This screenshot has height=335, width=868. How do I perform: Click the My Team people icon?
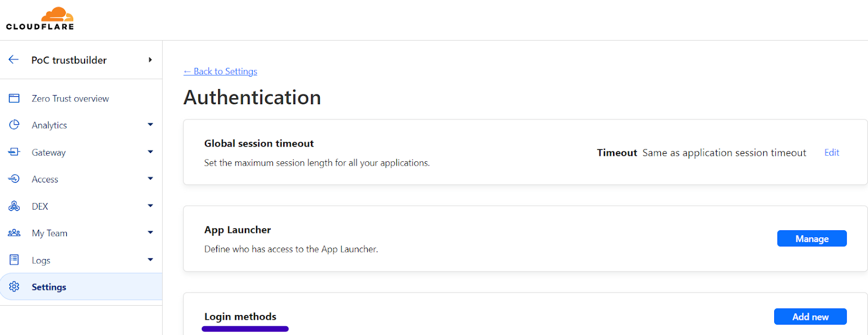(x=14, y=233)
